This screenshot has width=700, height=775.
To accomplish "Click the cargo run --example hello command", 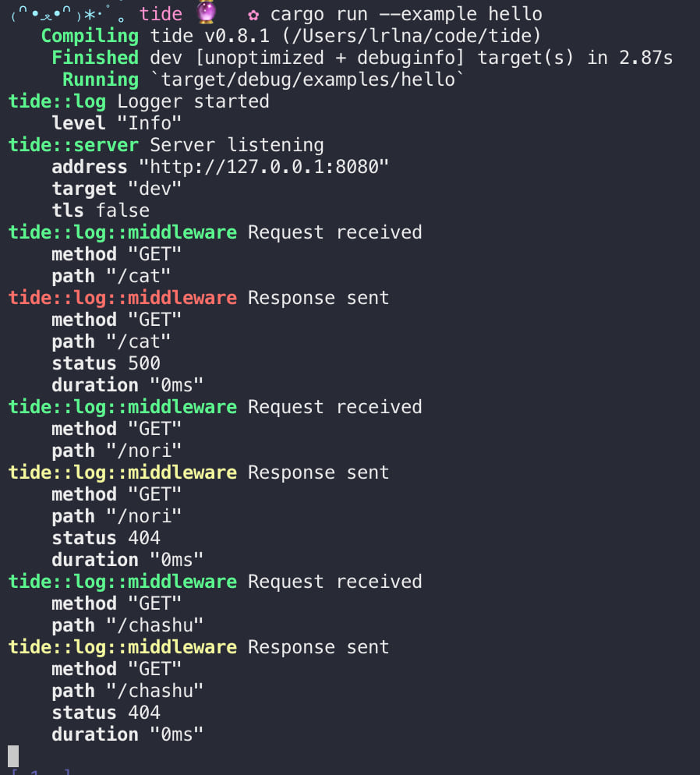I will coord(406,14).
